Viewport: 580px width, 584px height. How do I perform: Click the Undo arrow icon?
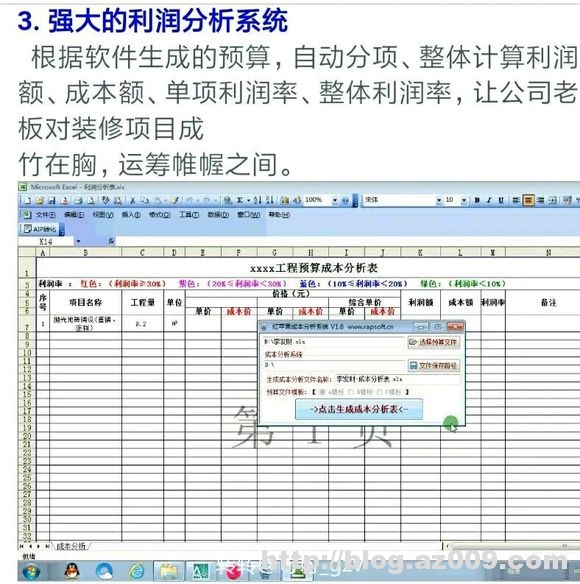click(190, 200)
